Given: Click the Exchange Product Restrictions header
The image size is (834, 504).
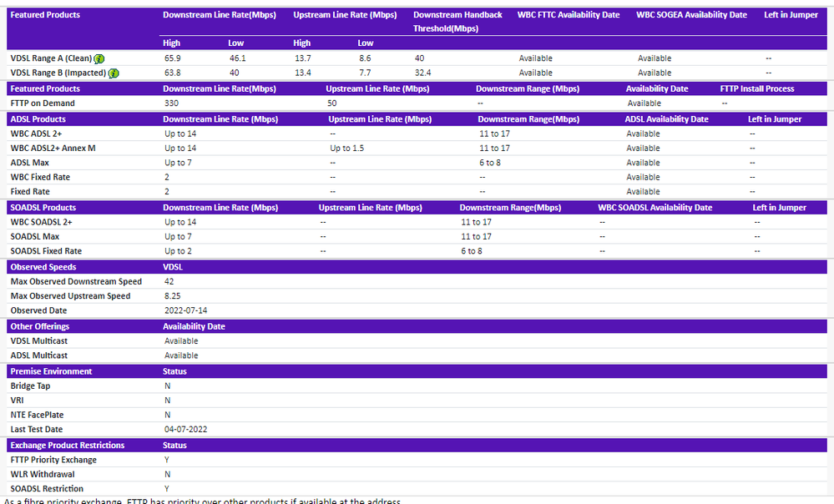Looking at the screenshot, I should click(68, 446).
